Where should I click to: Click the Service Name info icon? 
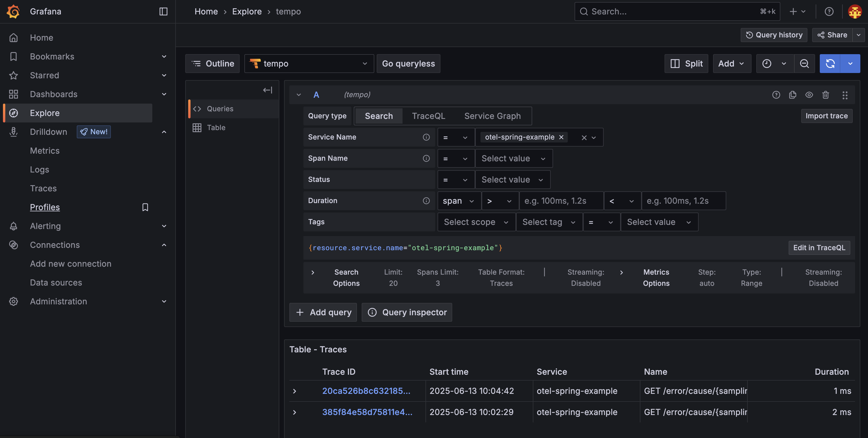426,137
